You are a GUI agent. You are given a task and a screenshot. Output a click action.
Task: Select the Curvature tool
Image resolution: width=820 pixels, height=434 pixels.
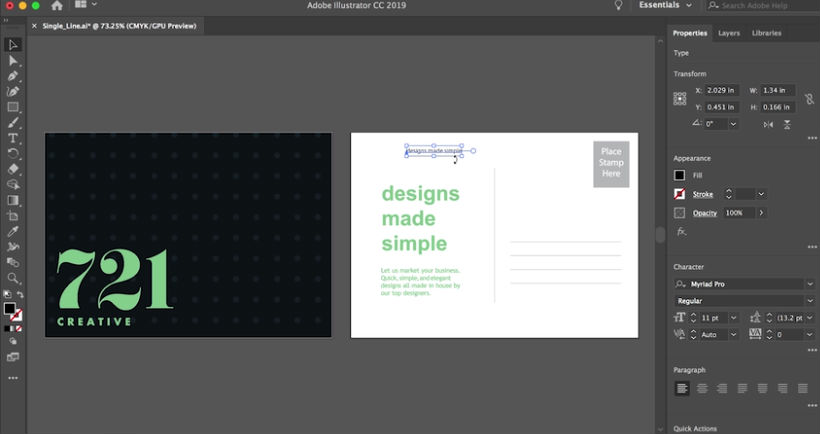(x=13, y=92)
